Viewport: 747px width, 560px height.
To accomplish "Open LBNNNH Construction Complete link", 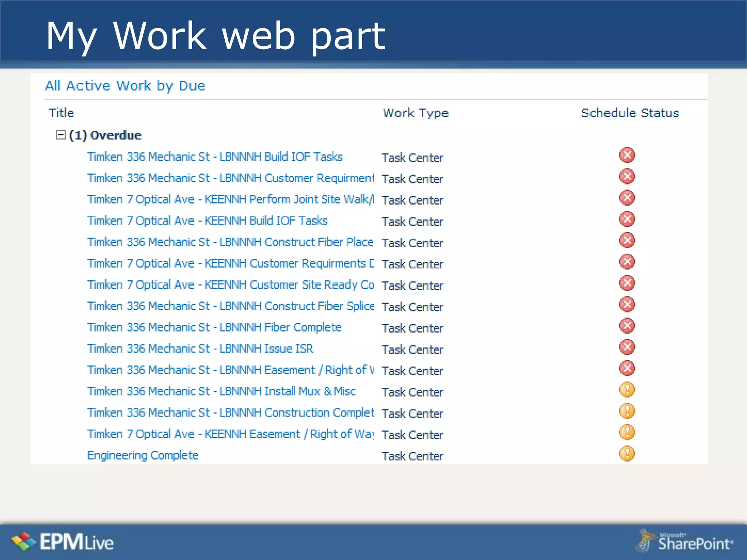I will click(231, 413).
